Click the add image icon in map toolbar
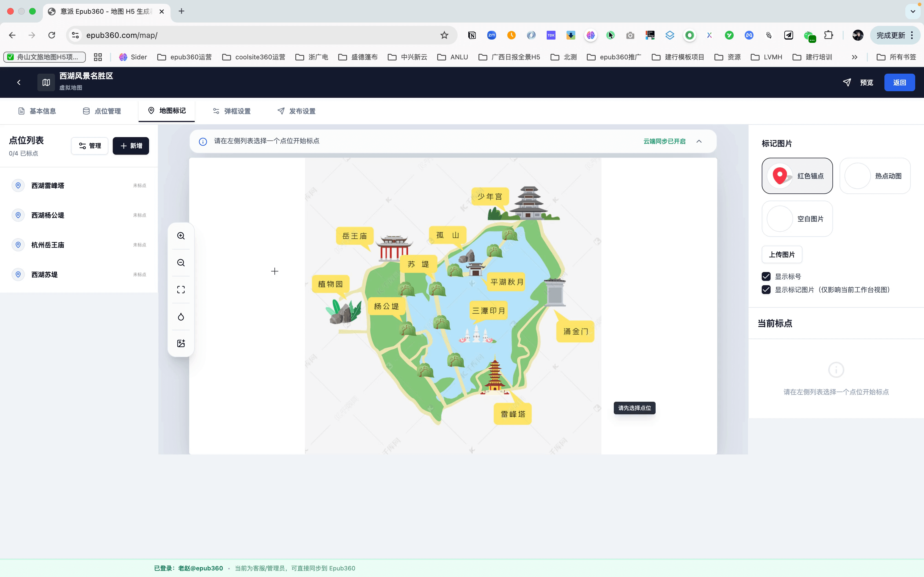 pos(181,343)
